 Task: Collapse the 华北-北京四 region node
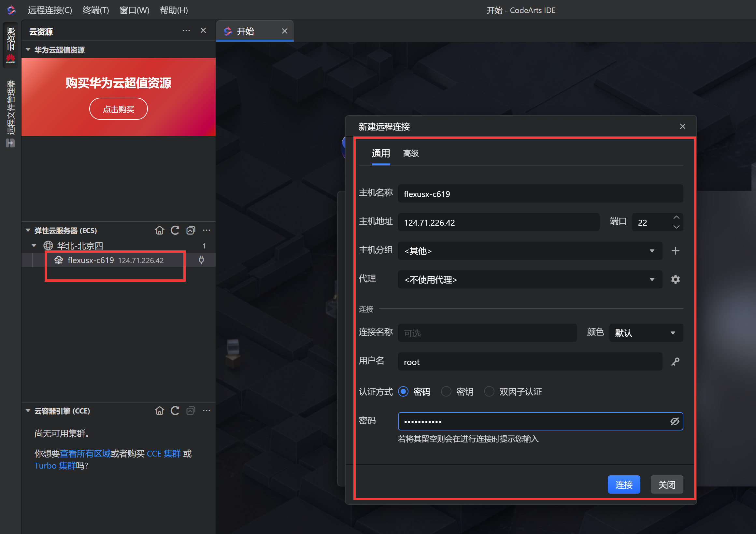[x=34, y=246]
